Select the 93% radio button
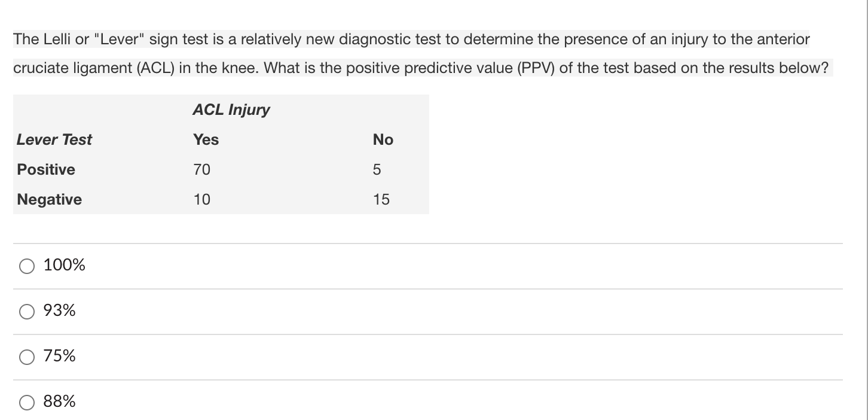Screen dimensions: 868x420 coord(27,311)
